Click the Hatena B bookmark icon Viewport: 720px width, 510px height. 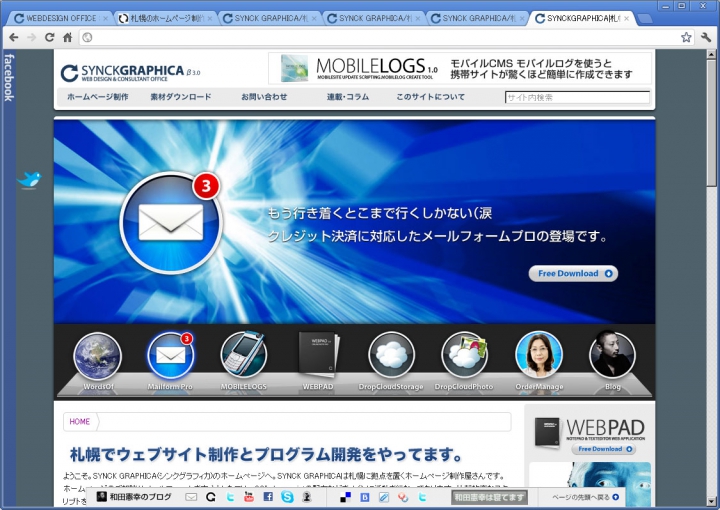click(365, 497)
